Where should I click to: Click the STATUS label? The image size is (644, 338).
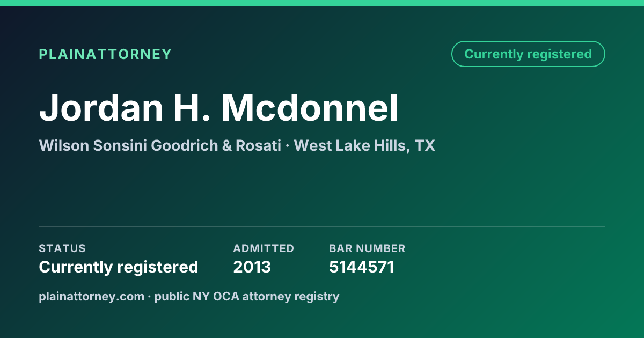click(x=62, y=248)
